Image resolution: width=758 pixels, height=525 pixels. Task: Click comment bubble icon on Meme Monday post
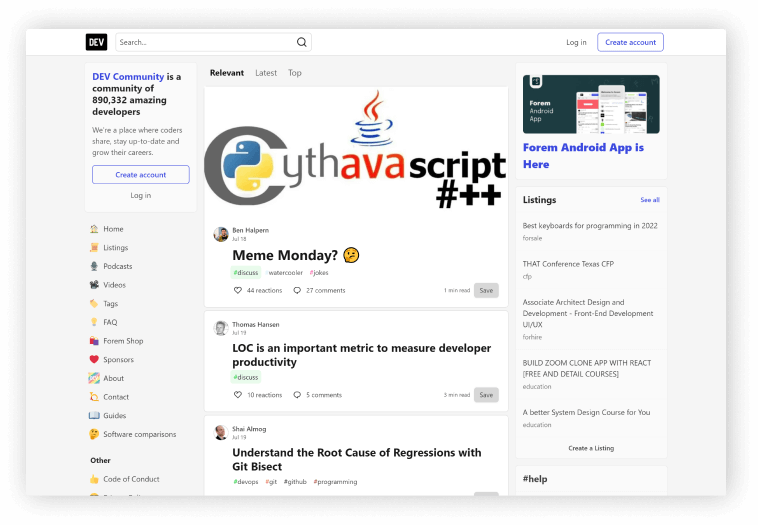click(x=297, y=291)
